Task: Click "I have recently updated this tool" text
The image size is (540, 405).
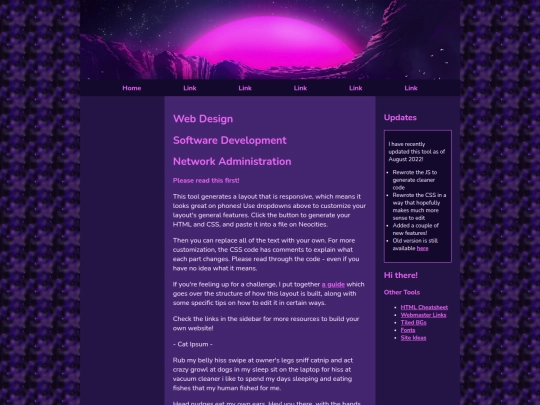Action: 417,152
